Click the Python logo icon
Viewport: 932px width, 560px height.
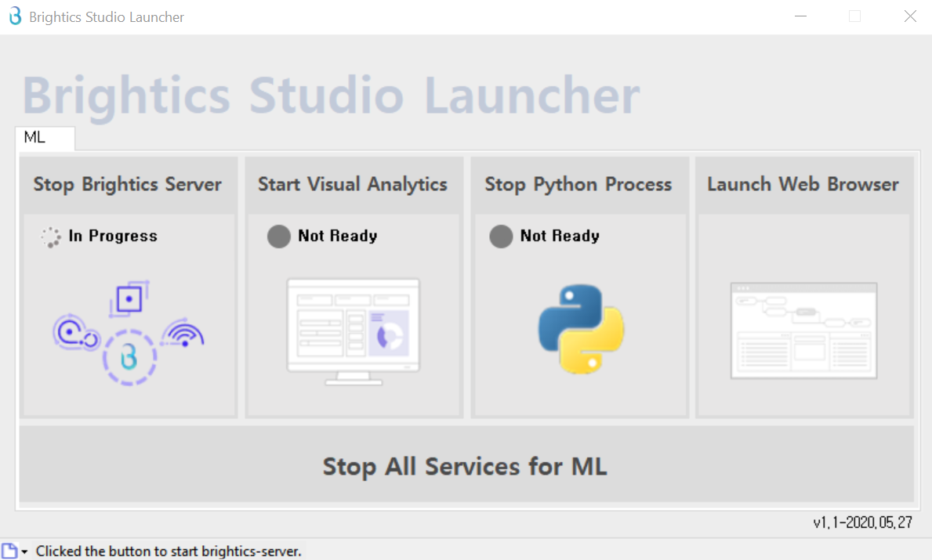[581, 329]
